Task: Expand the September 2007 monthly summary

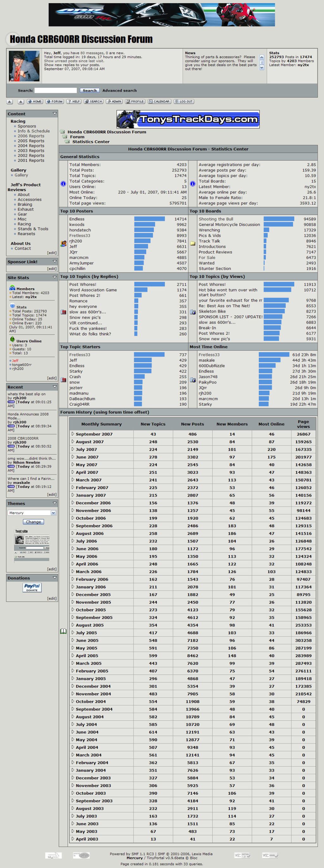Action: click(x=73, y=434)
